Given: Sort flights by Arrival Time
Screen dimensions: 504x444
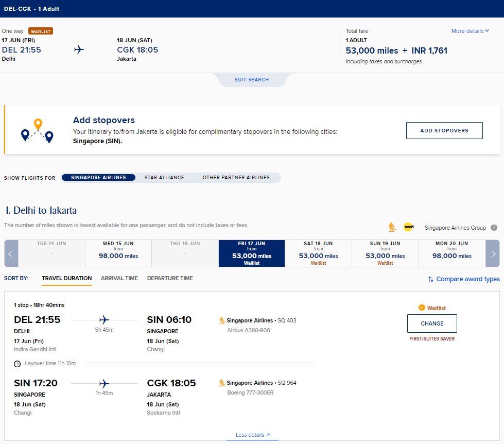Looking at the screenshot, I should [119, 279].
